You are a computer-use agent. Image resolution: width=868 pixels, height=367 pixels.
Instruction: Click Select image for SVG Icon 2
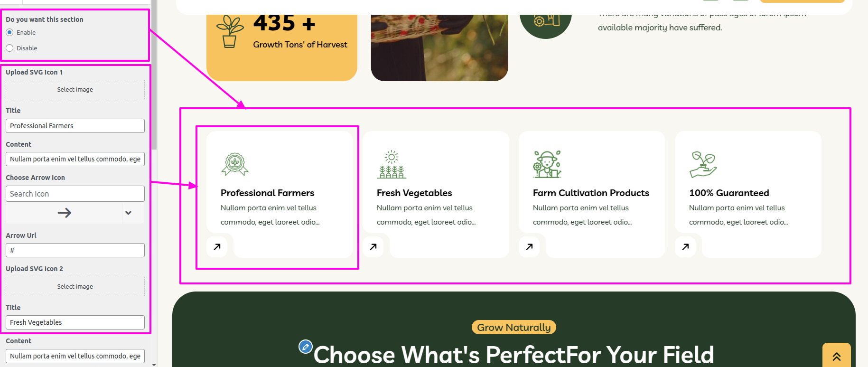click(x=75, y=286)
